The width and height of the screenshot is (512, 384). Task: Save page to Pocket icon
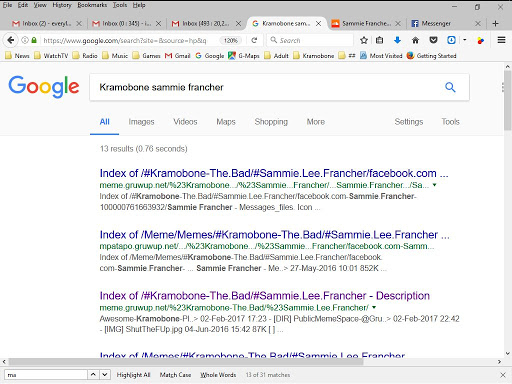433,40
